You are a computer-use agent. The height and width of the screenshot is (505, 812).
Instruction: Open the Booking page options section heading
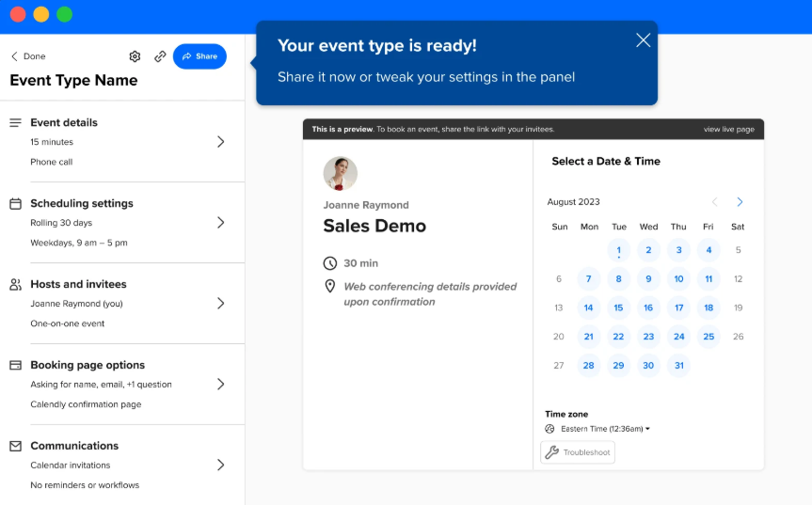[x=88, y=365]
